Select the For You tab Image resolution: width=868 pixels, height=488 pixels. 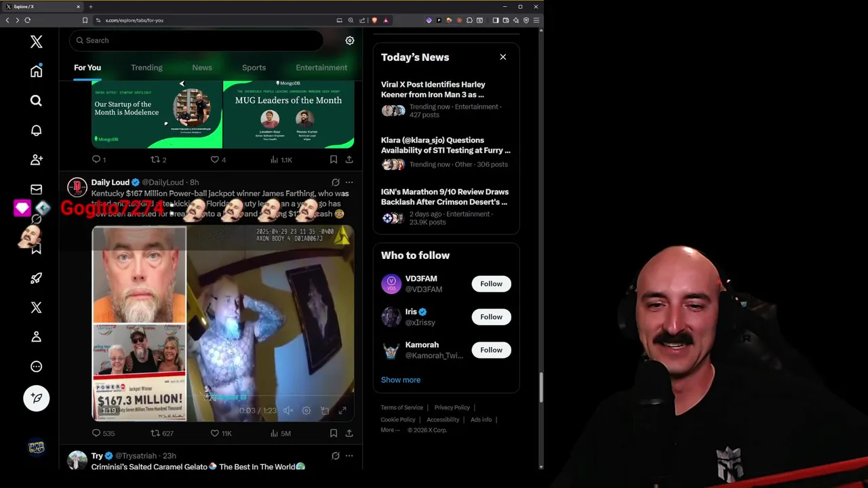coord(87,68)
